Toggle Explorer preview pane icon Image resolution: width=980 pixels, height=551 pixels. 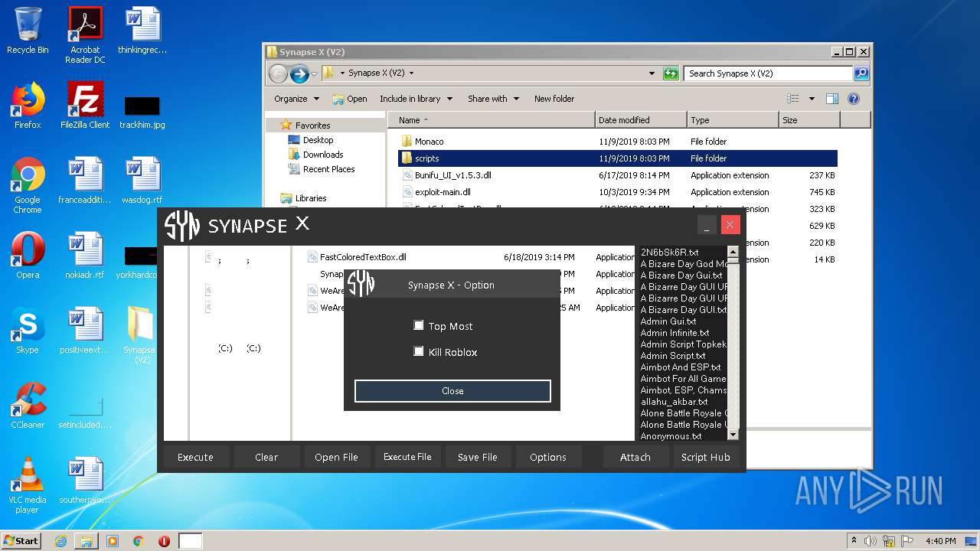tap(832, 99)
